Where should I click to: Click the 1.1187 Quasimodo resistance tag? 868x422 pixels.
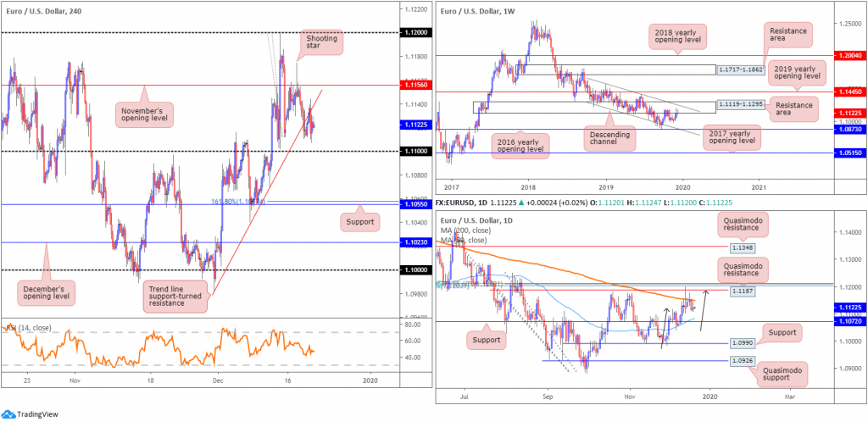pyautogui.click(x=743, y=290)
